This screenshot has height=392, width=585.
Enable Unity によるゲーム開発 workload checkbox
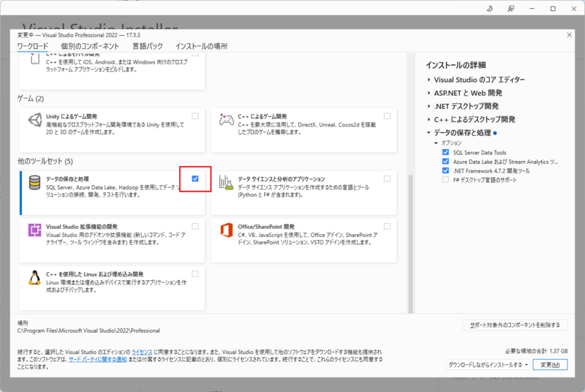point(195,116)
